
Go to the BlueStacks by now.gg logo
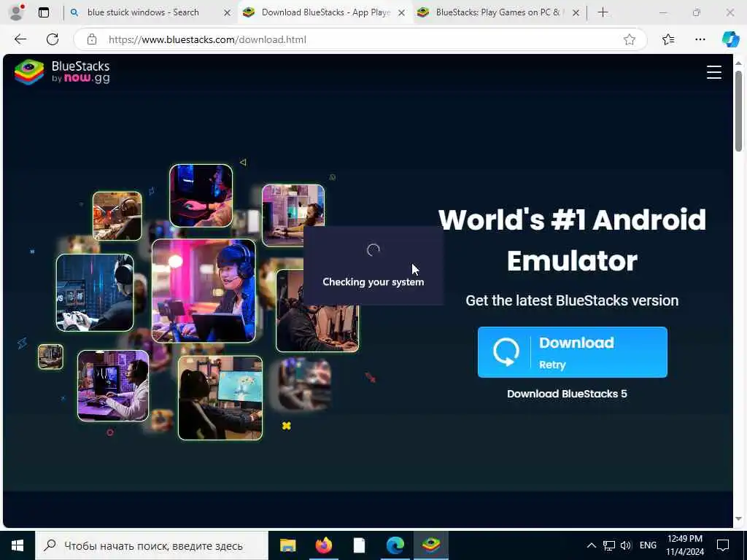coord(62,72)
